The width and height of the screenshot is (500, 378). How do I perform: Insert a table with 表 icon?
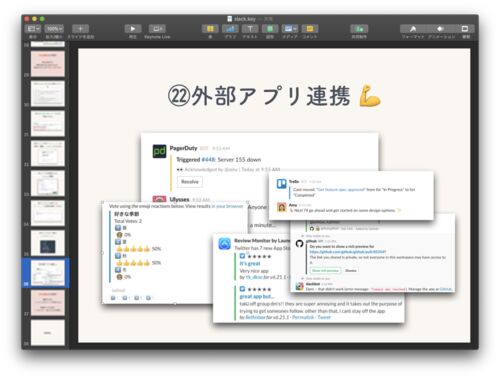[210, 29]
